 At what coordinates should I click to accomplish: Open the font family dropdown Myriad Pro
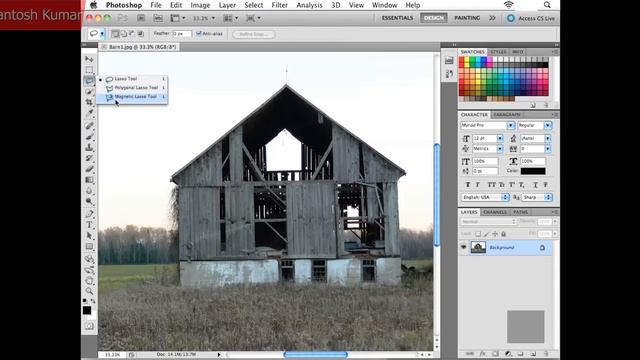511,125
